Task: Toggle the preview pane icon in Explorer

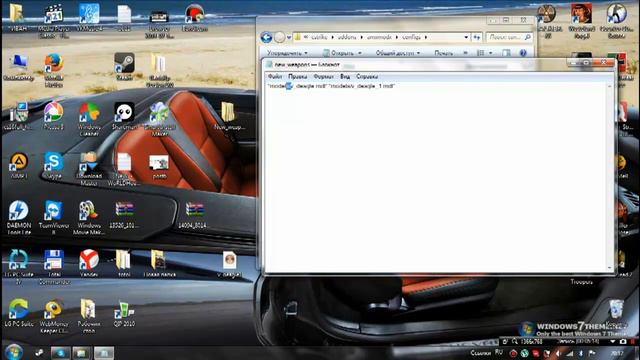Action: pyautogui.click(x=506, y=53)
